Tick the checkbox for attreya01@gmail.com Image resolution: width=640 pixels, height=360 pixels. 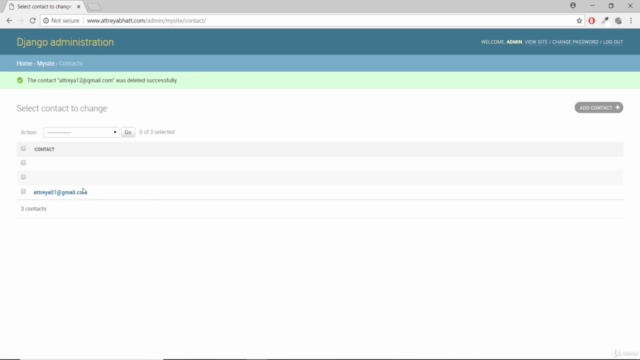(23, 191)
